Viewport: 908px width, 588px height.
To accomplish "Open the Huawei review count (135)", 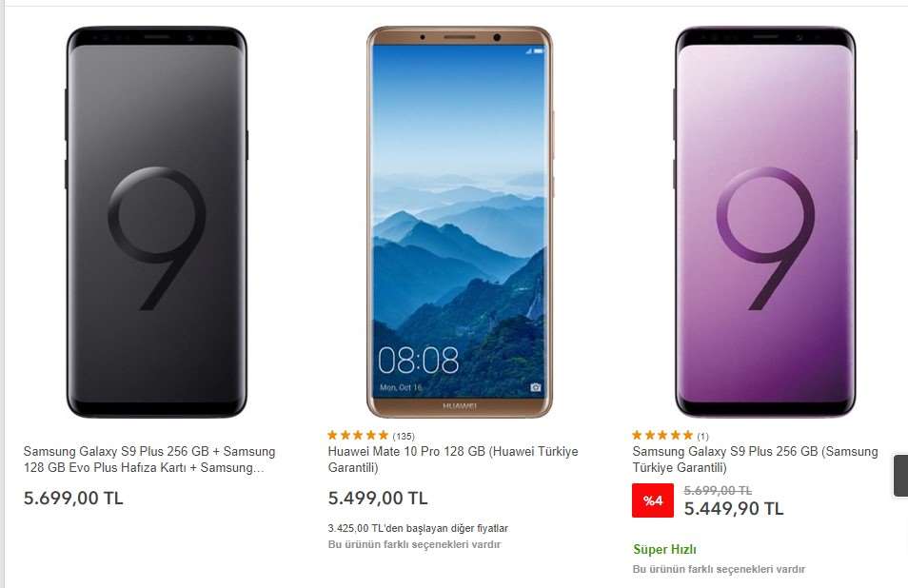I will click(x=404, y=437).
